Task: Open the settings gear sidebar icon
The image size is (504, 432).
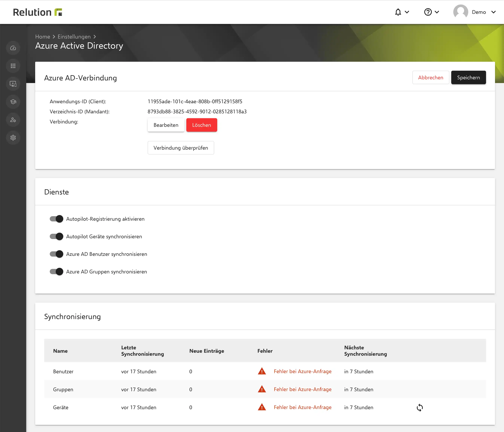Action: coord(13,138)
